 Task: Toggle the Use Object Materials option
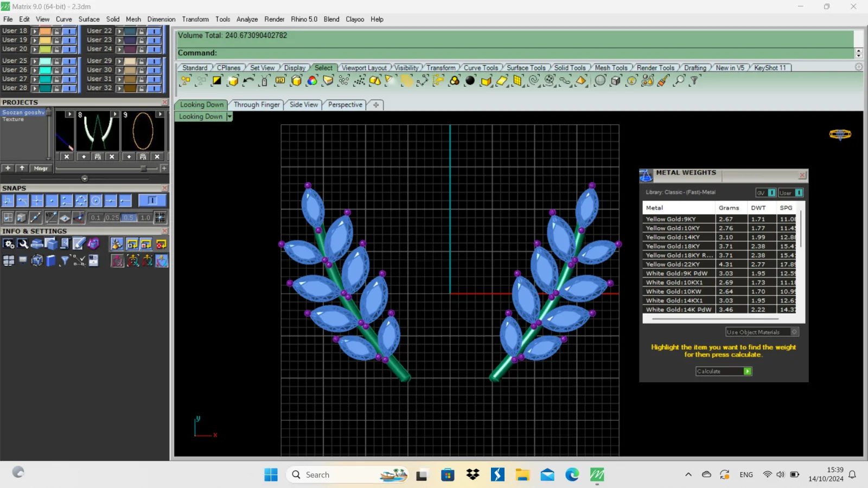pos(762,332)
